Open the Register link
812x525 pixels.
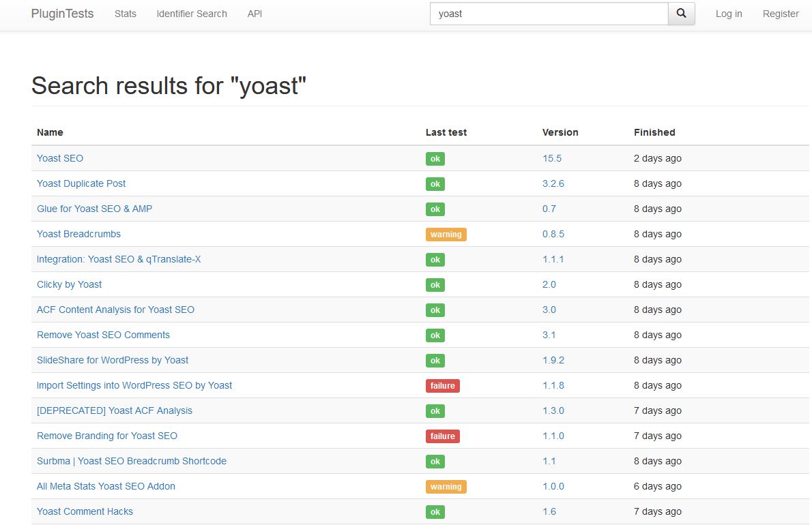pyautogui.click(x=781, y=14)
